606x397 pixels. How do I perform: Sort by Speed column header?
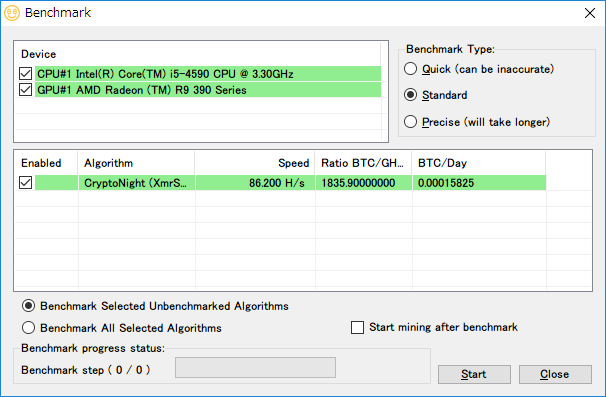255,163
